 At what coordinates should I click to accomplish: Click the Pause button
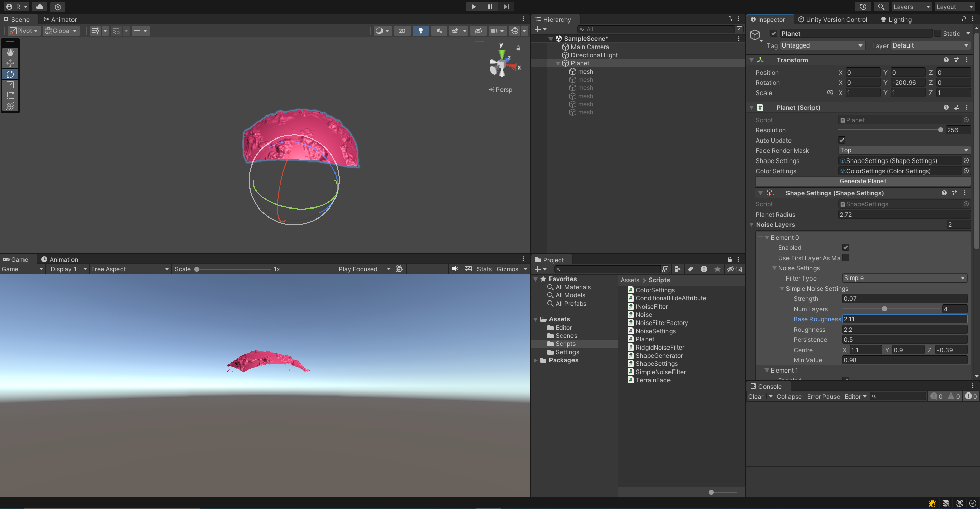click(490, 7)
